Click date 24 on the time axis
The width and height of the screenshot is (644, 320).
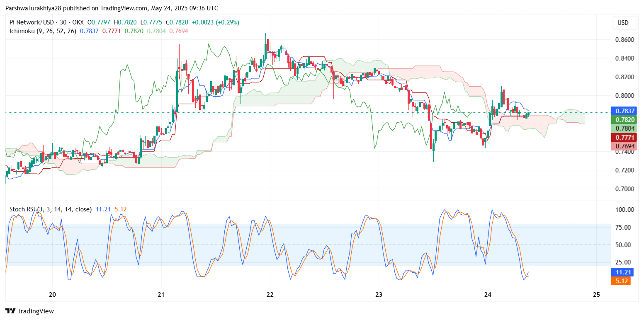(x=488, y=295)
